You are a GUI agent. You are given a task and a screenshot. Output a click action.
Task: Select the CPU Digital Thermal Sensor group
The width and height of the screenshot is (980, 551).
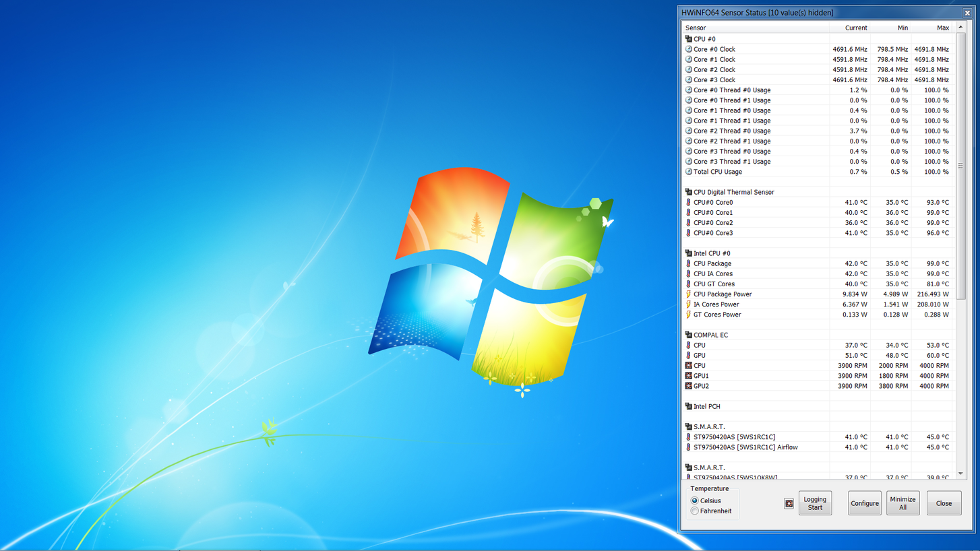(x=733, y=192)
